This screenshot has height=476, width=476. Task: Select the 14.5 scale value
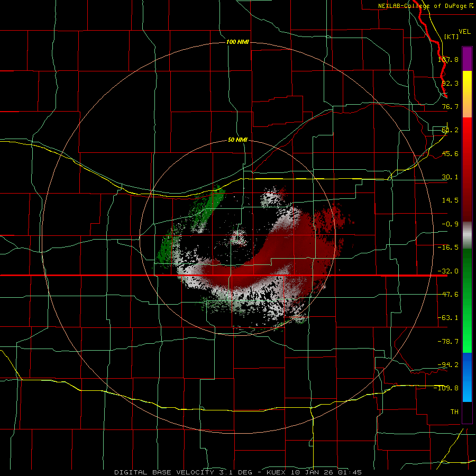450,200
